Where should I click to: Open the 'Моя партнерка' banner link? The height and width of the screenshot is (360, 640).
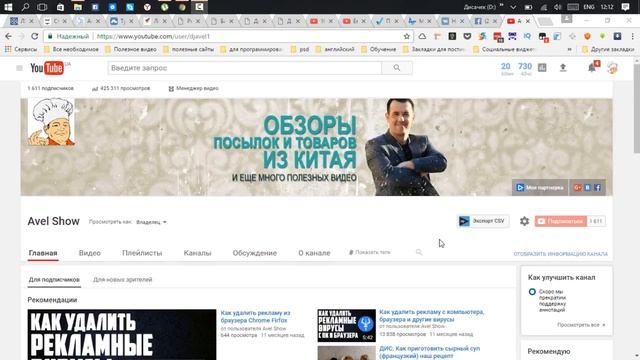coord(540,188)
